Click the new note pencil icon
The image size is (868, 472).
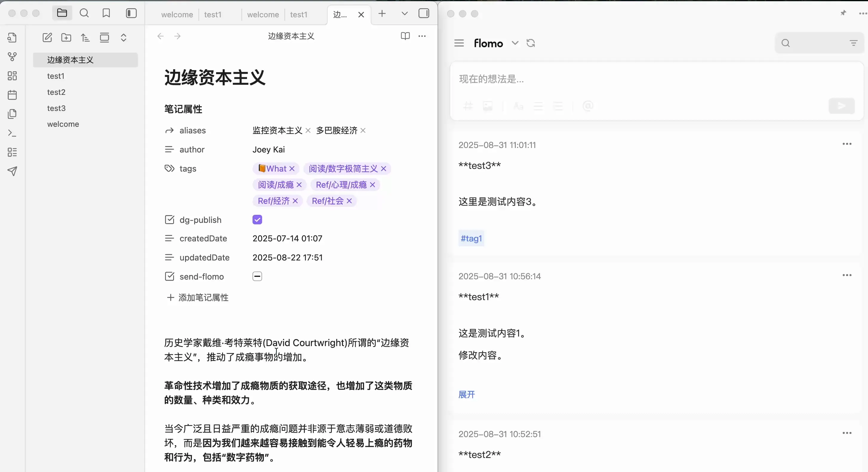point(47,37)
